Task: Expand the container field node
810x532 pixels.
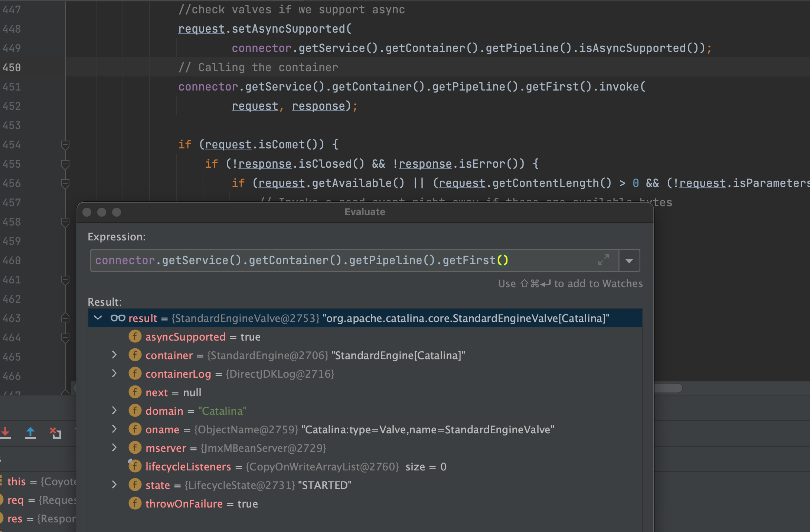Action: (x=114, y=355)
